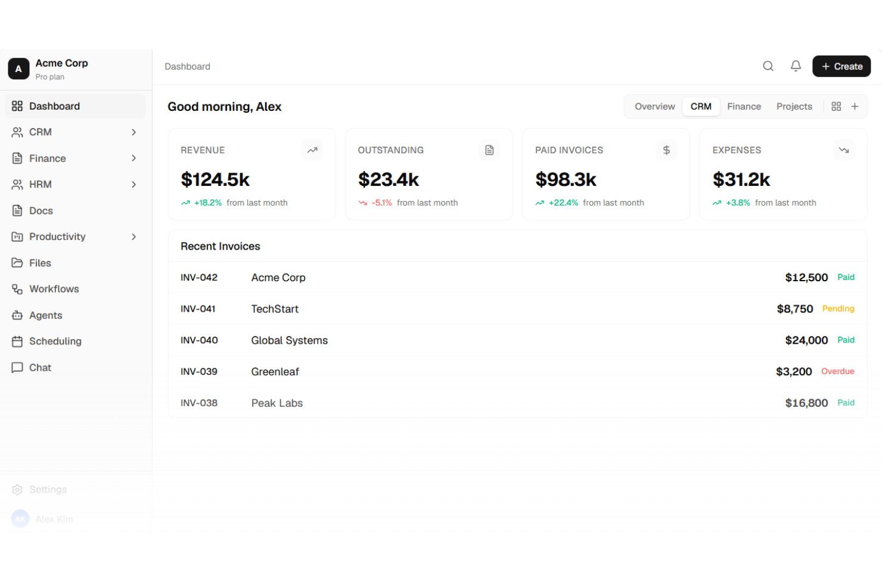Screen dimensions: 882x588
Task: Click the Productivity folder chart icon
Action: pyautogui.click(x=17, y=237)
